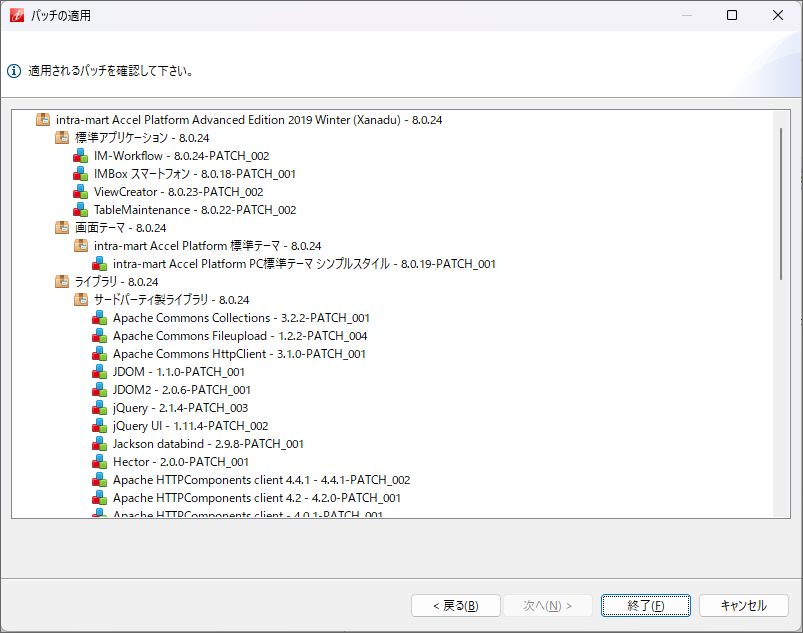Click the module icon for ViewCreator

(80, 192)
